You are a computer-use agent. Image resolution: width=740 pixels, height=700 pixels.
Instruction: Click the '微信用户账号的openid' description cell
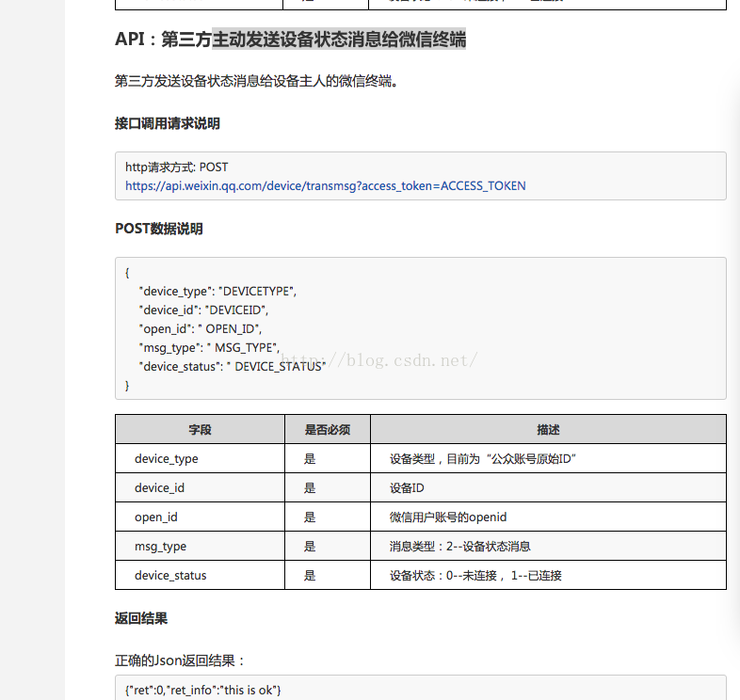click(548, 517)
